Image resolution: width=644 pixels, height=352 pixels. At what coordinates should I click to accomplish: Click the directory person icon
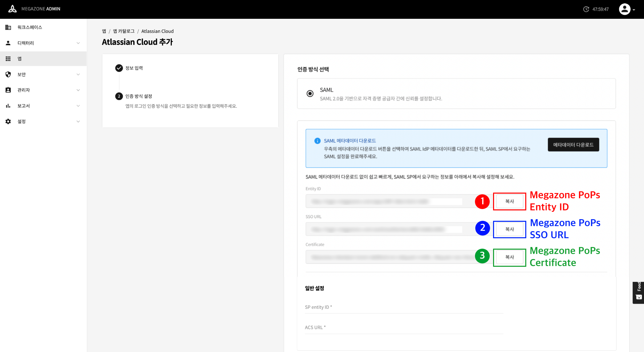pos(8,43)
